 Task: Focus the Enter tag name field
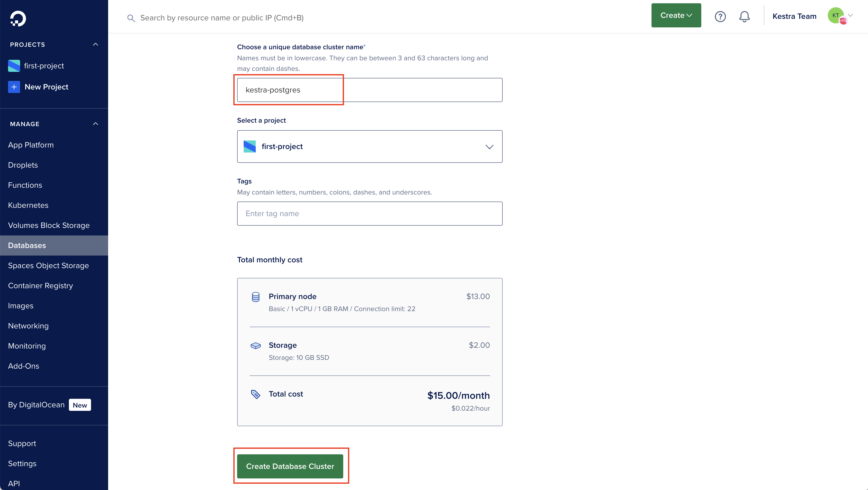(x=370, y=214)
